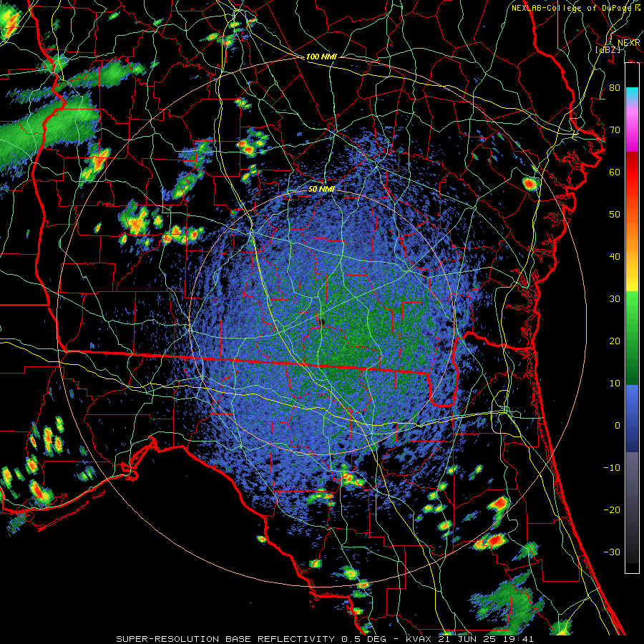Click the 80 value on dBZ scale
644x644 pixels.
click(x=615, y=88)
